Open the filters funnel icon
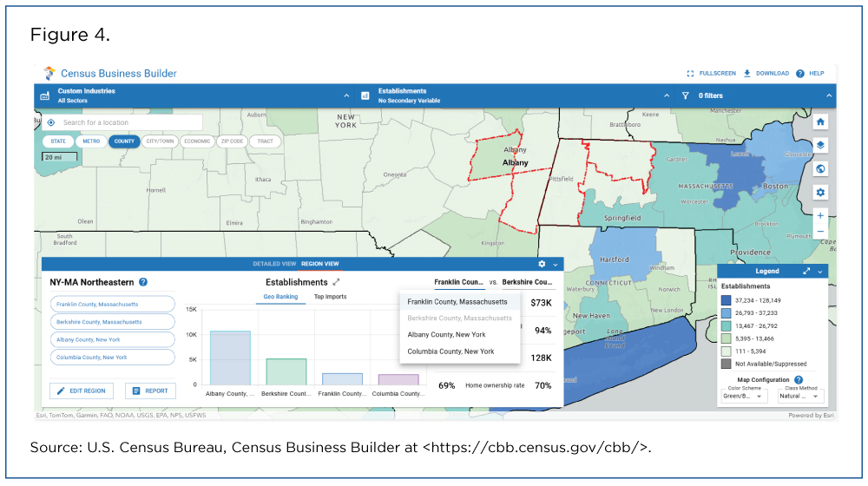868x486 pixels. click(x=685, y=95)
